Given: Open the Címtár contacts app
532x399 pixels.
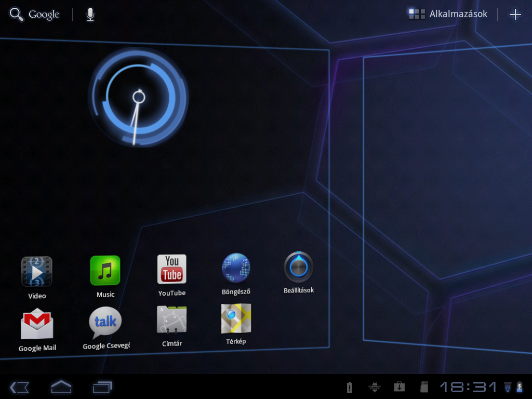Looking at the screenshot, I should click(x=171, y=326).
